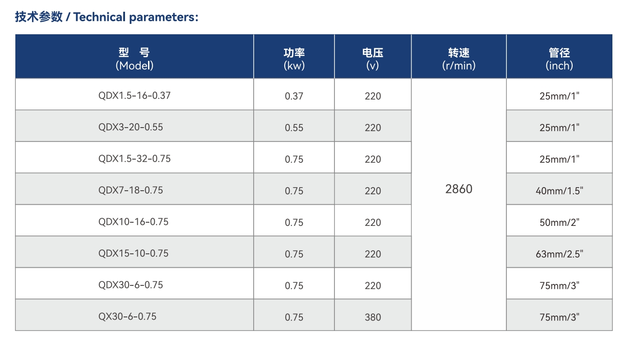Select the 380 voltage value
644x353 pixels.
pyautogui.click(x=373, y=317)
